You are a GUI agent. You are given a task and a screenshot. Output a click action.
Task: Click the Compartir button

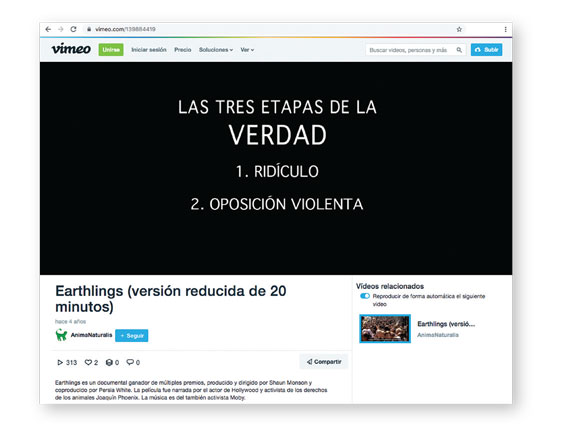(x=324, y=362)
